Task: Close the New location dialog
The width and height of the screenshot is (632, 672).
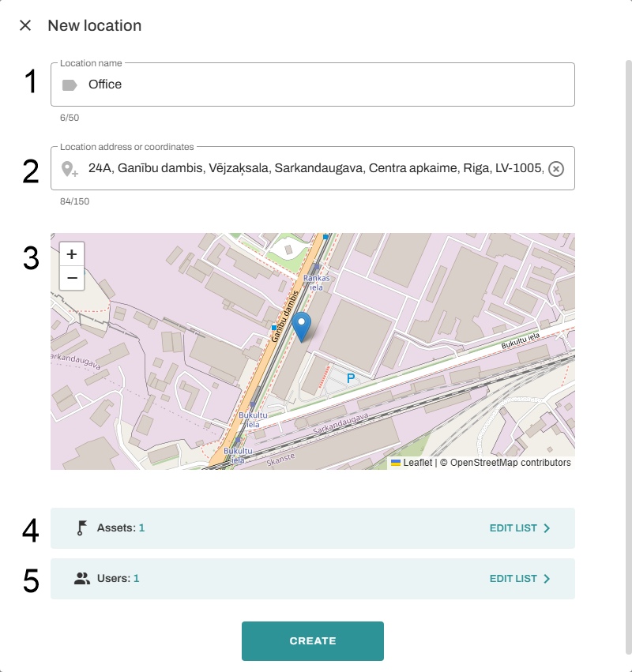Action: (x=25, y=25)
